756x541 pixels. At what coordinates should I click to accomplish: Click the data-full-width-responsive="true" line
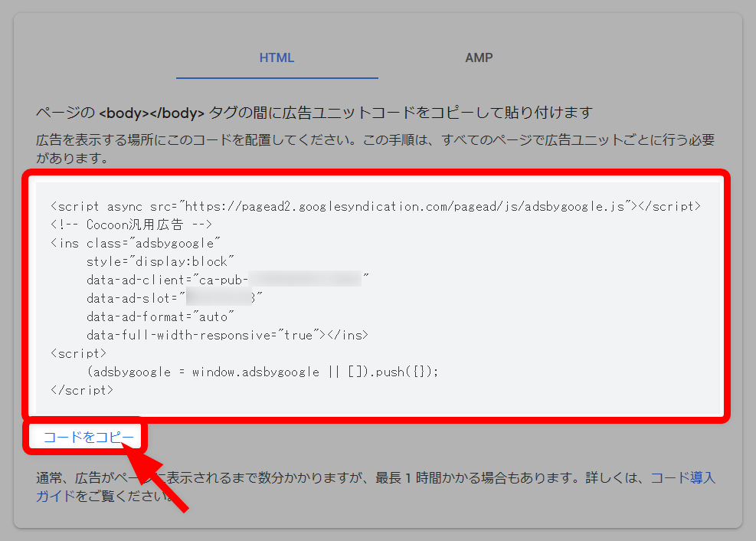tap(227, 335)
